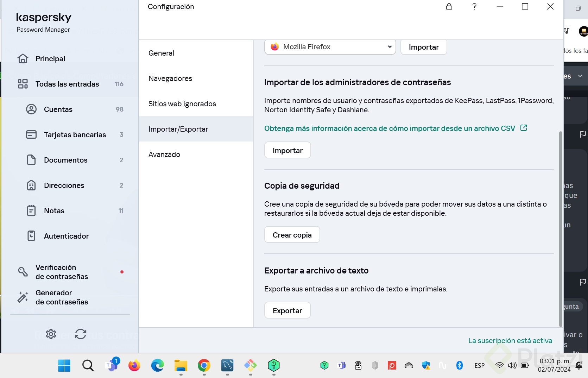This screenshot has height=378, width=588.
Task: Click Bluetooth tray icon
Action: click(460, 365)
